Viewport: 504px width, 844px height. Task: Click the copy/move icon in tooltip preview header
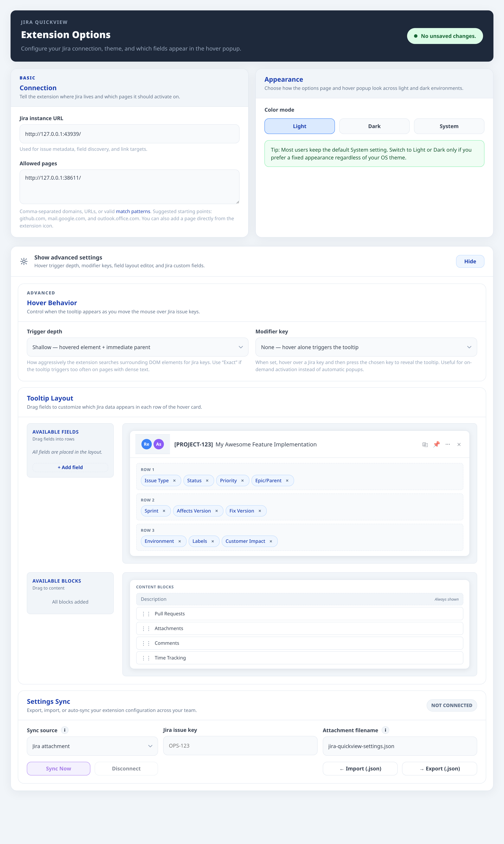(425, 445)
